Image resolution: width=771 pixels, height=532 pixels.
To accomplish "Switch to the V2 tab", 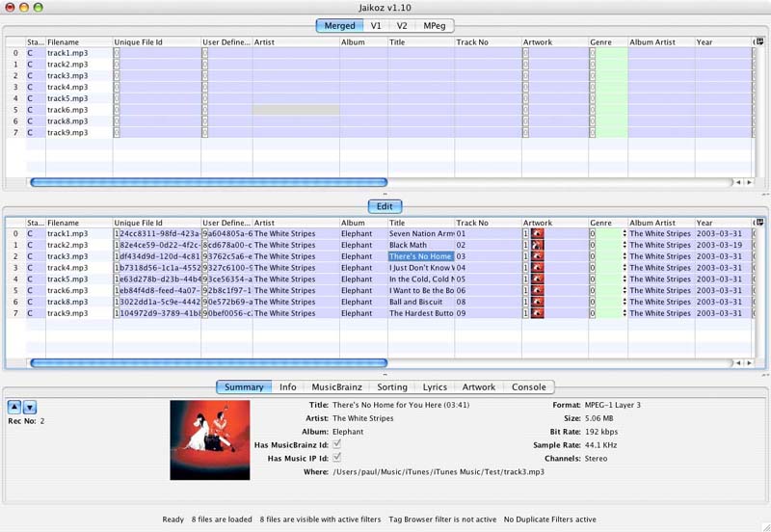I will click(x=402, y=26).
